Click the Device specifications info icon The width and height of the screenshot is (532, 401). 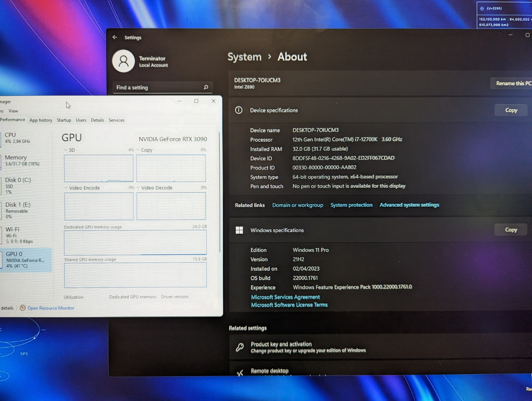[x=239, y=110]
